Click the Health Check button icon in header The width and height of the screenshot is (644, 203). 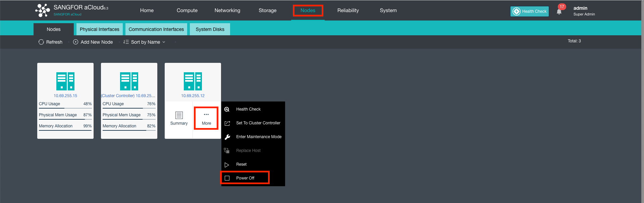(517, 11)
